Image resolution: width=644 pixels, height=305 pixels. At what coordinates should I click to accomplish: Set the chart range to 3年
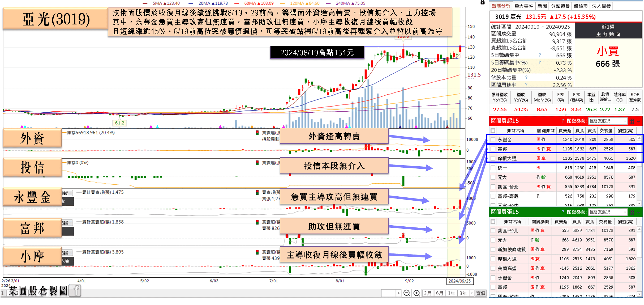click(x=463, y=293)
